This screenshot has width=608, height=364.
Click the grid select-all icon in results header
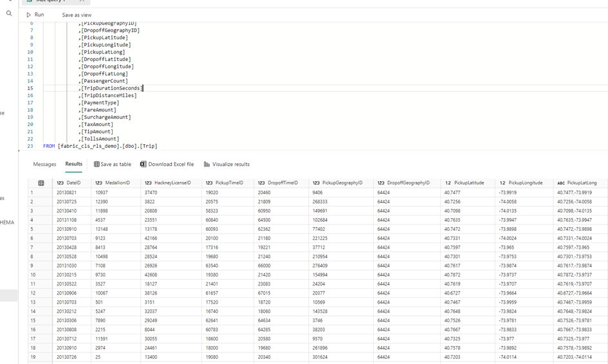click(x=41, y=183)
